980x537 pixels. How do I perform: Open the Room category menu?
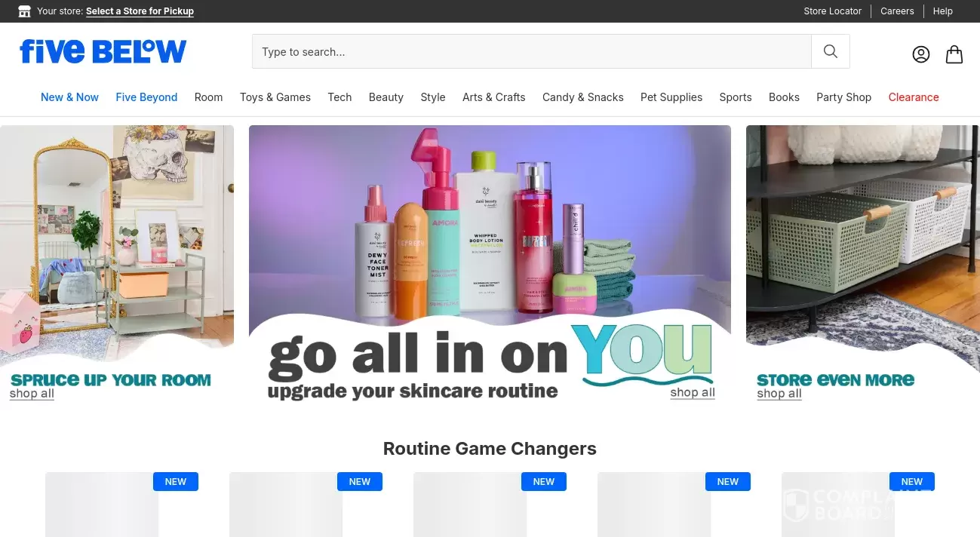(x=208, y=97)
